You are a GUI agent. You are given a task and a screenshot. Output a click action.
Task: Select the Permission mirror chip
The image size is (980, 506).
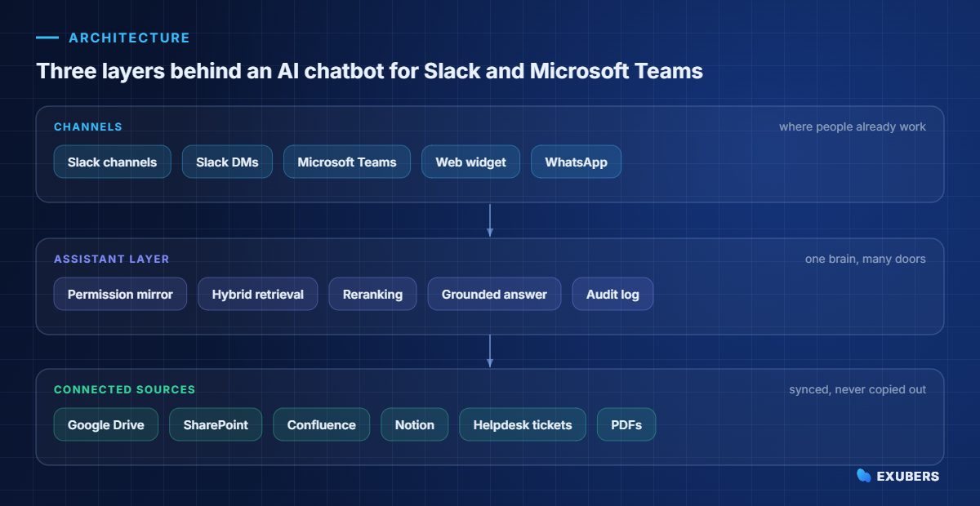[120, 294]
